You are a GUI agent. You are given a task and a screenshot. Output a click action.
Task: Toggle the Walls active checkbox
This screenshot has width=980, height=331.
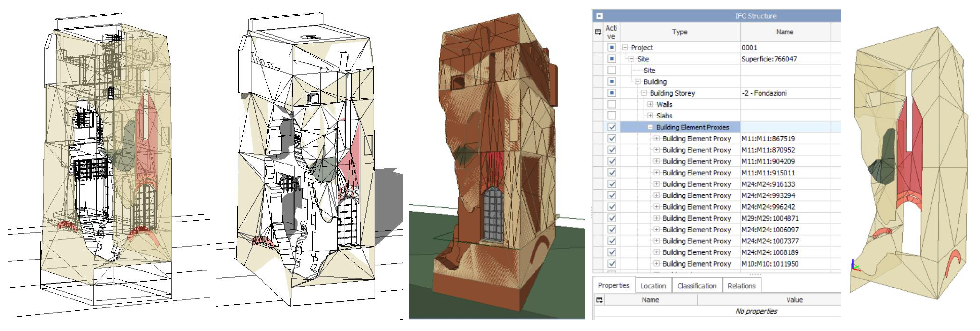(x=611, y=104)
